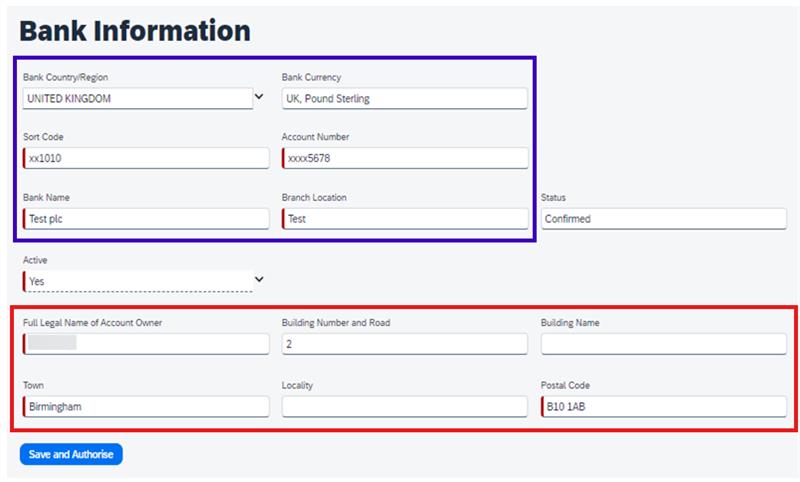
Task: Click the Building Number and Road field
Action: pyautogui.click(x=404, y=344)
